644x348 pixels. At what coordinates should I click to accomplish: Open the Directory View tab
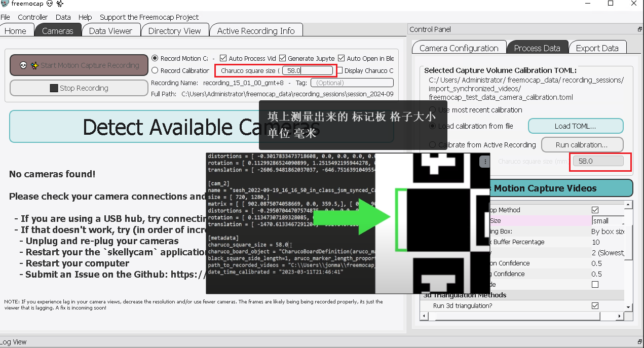point(175,30)
